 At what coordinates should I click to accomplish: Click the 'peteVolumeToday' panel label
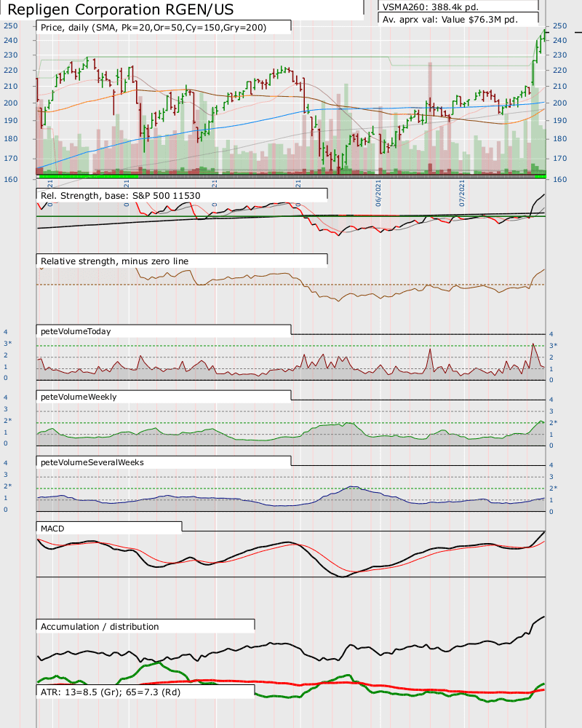76,331
